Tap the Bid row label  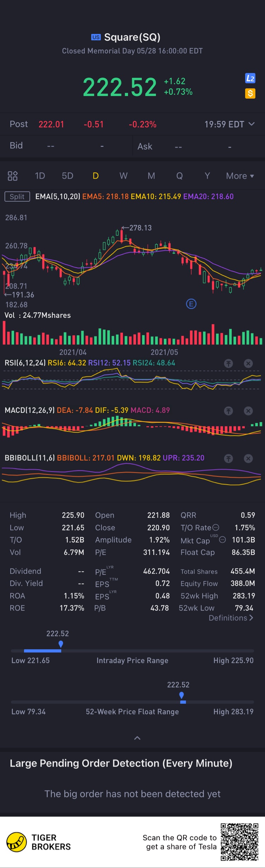tap(16, 146)
